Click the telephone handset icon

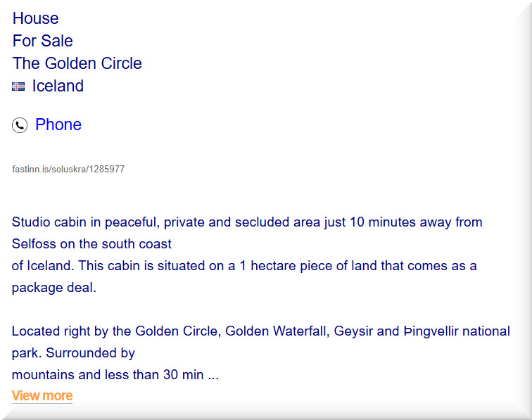[x=20, y=125]
